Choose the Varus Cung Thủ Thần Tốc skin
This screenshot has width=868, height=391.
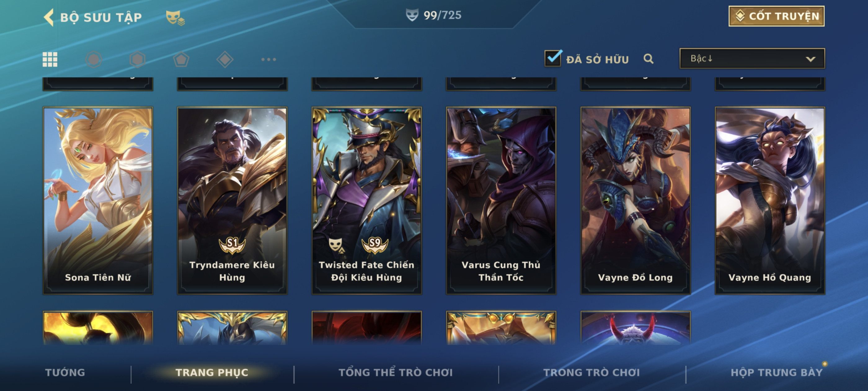[501, 201]
